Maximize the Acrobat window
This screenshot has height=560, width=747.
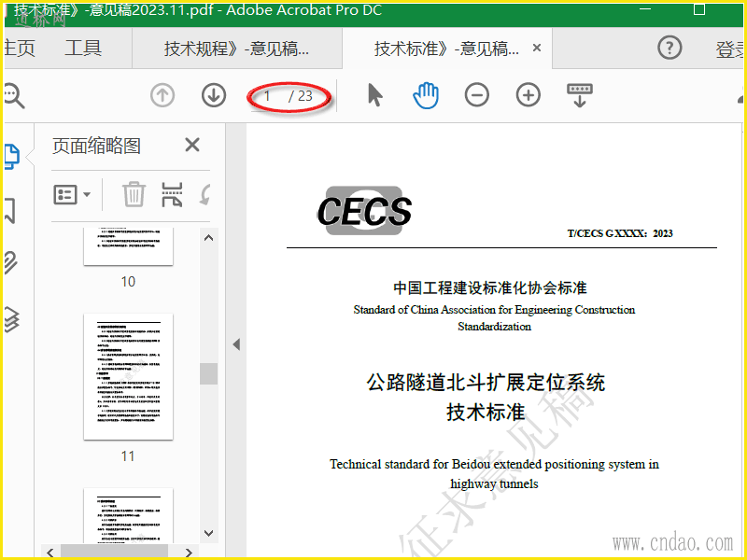[698, 9]
